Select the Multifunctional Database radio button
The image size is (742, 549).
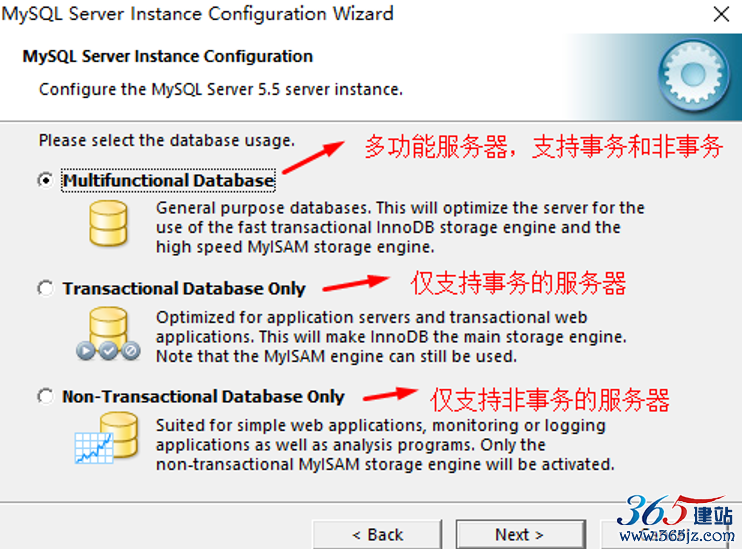pos(45,180)
